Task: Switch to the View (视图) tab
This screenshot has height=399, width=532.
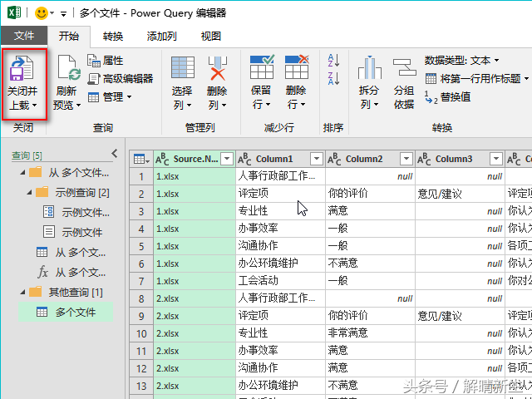Action: click(x=211, y=36)
